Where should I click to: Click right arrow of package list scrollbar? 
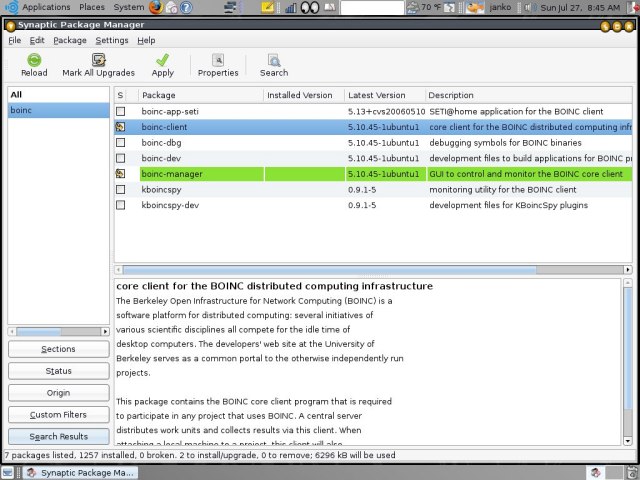[x=628, y=270]
